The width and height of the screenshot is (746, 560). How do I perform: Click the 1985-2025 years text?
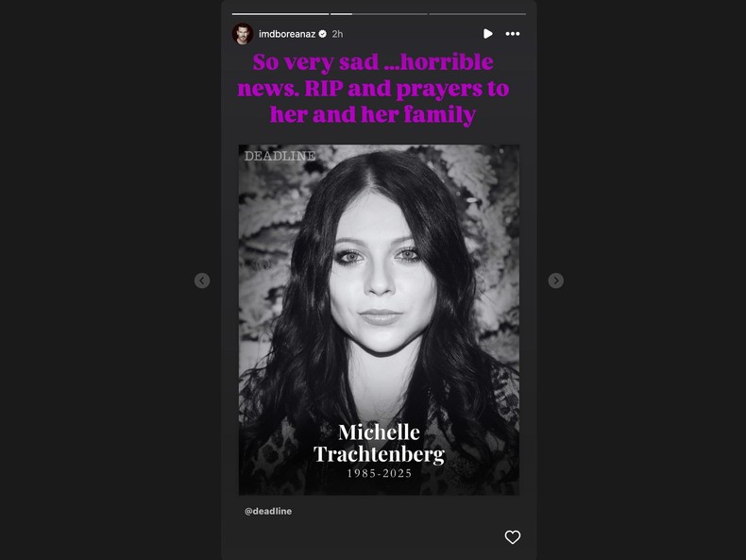point(380,473)
